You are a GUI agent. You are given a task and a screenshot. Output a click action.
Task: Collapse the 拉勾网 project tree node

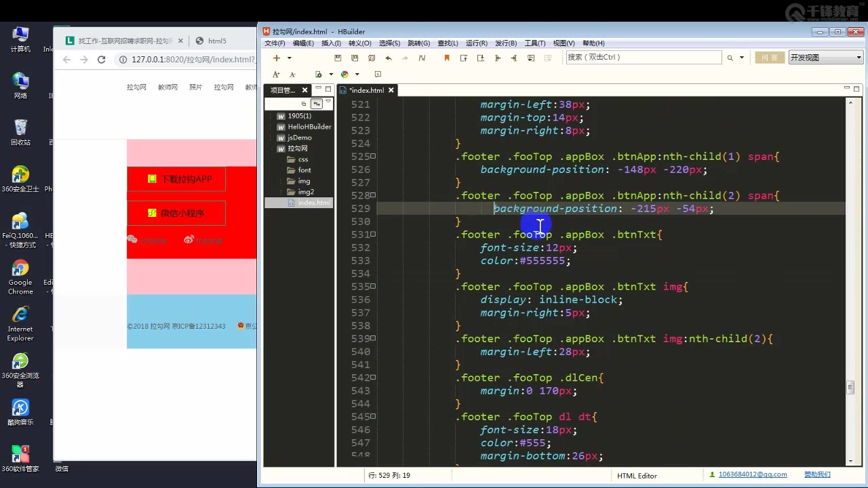(271, 148)
